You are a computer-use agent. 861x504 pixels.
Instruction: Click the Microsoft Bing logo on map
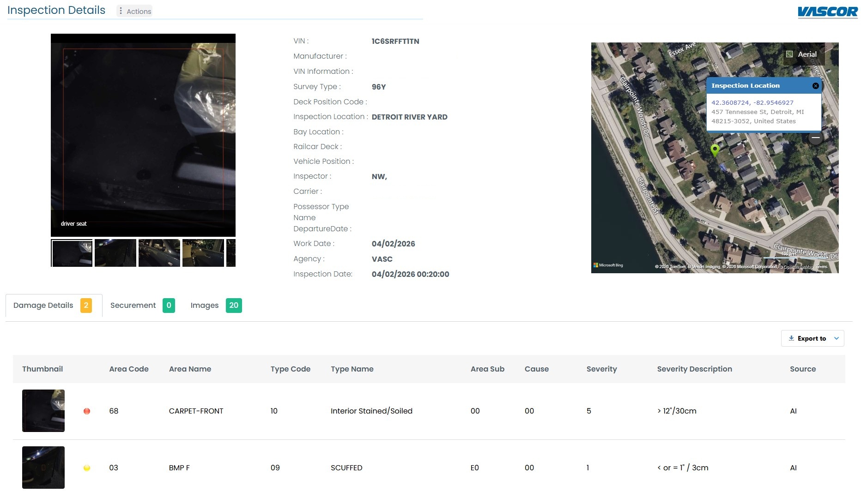[608, 265]
